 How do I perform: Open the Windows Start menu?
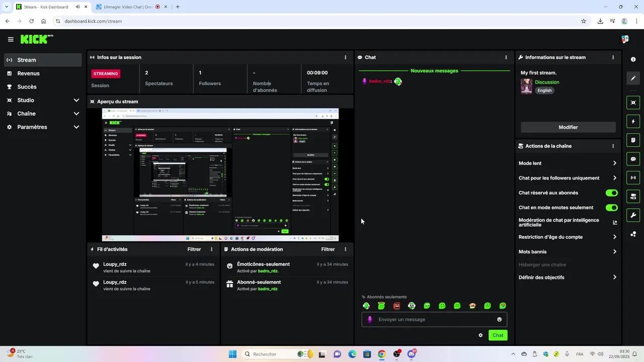[x=232, y=354]
